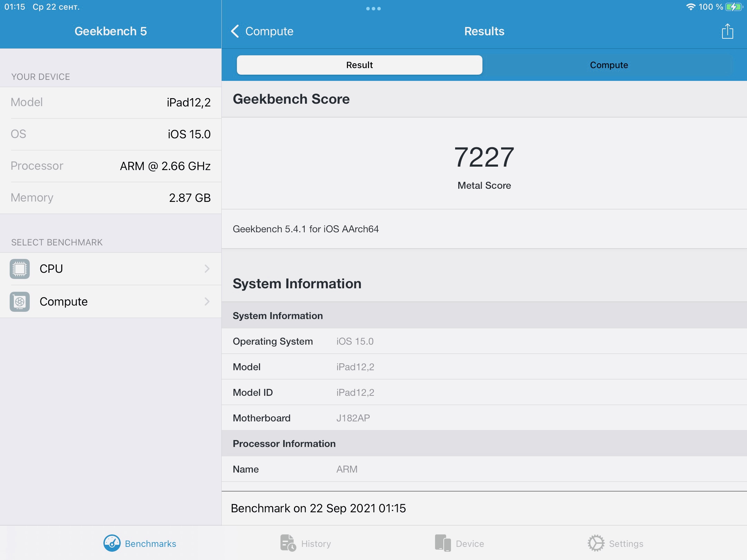
Task: Tap the battery charging icon
Action: (x=734, y=7)
